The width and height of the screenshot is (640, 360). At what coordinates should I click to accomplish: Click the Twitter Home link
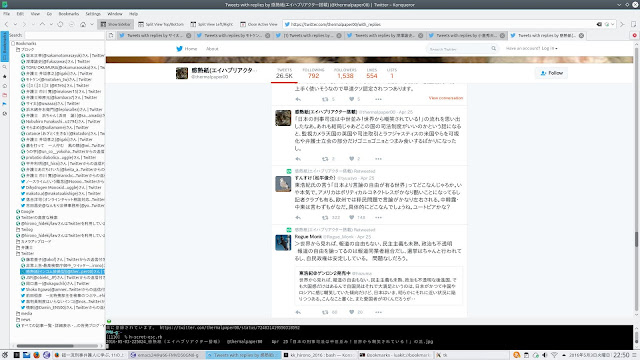187,49
